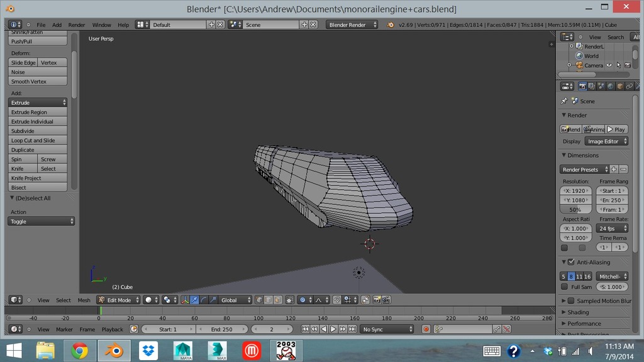Select World in the outliner
Viewport: 644px width, 362px height.
point(591,56)
